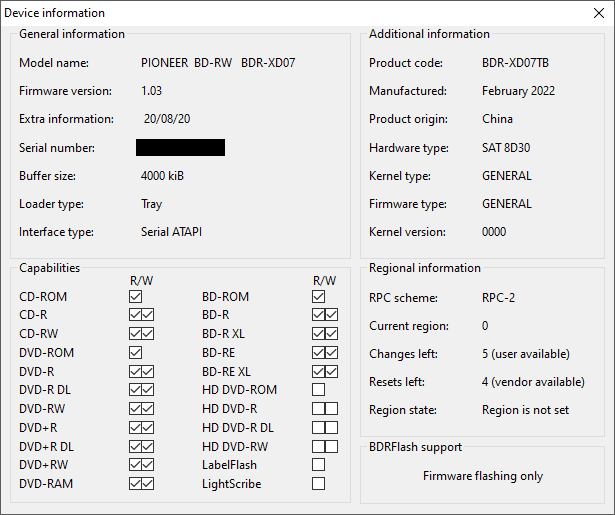Click product code BDR-XD07TB

(x=515, y=63)
